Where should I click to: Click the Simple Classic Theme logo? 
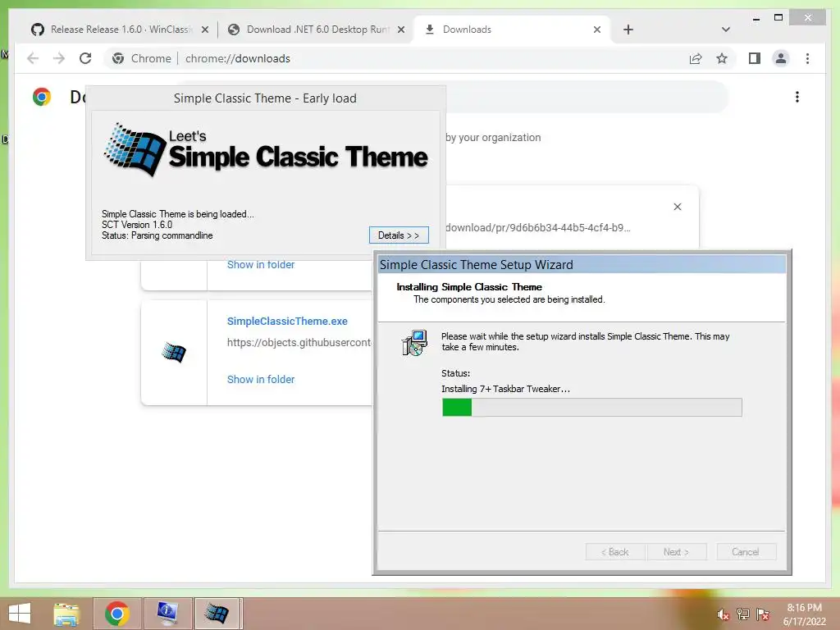(267, 150)
